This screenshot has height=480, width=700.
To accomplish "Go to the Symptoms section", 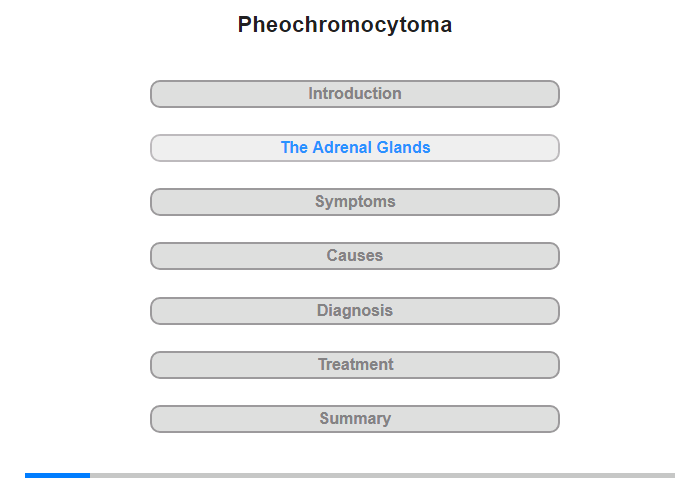I will pyautogui.click(x=355, y=202).
